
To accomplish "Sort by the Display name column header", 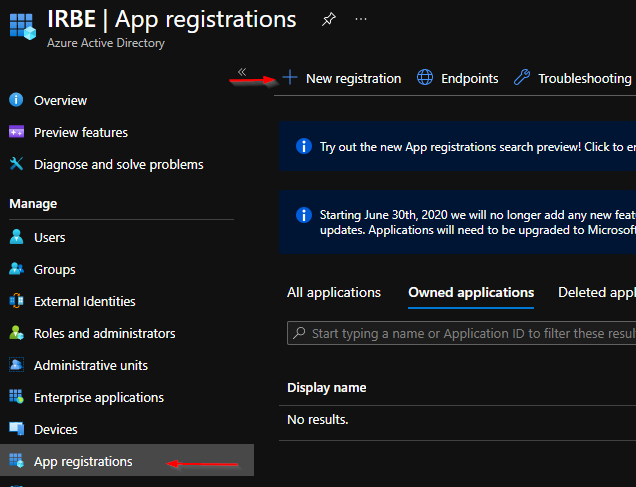I will (327, 388).
